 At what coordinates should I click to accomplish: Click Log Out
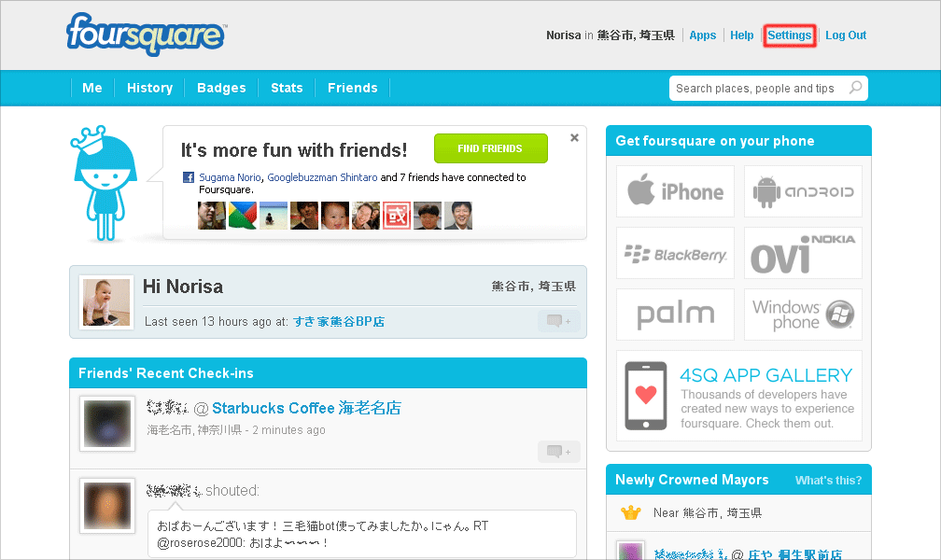(x=846, y=35)
